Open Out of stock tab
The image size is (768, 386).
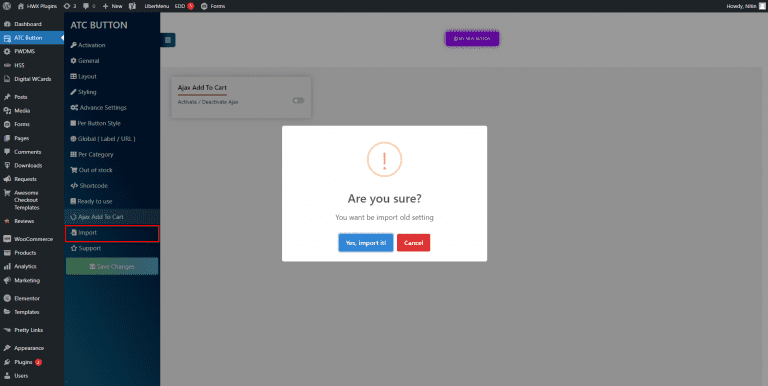pos(112,170)
